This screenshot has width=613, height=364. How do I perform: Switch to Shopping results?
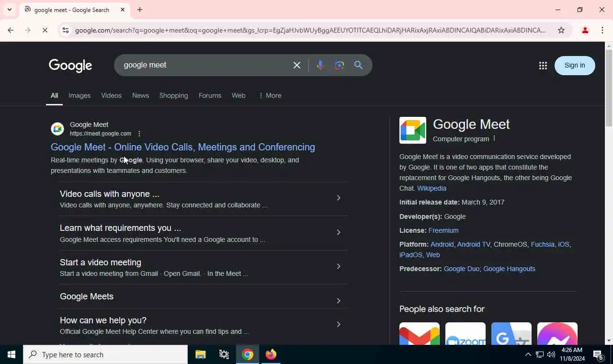(x=173, y=95)
